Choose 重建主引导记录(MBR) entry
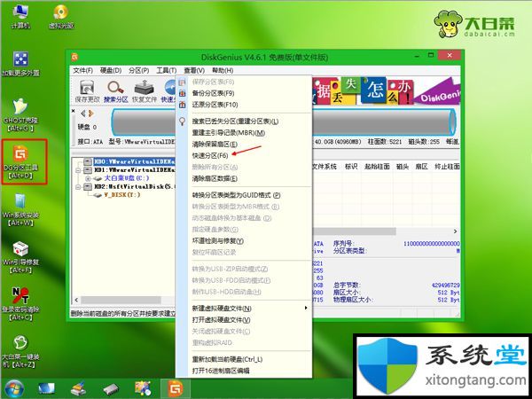532x399 pixels. coord(244,133)
